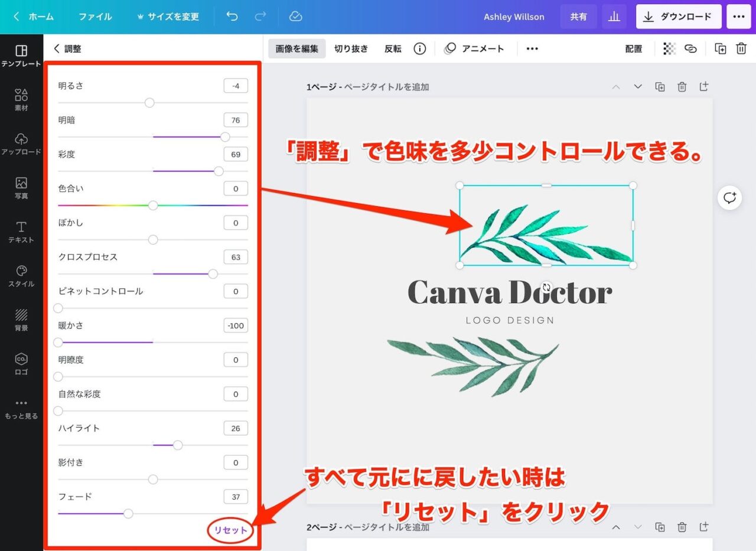Open the transparency checkerboard icon

tap(669, 48)
